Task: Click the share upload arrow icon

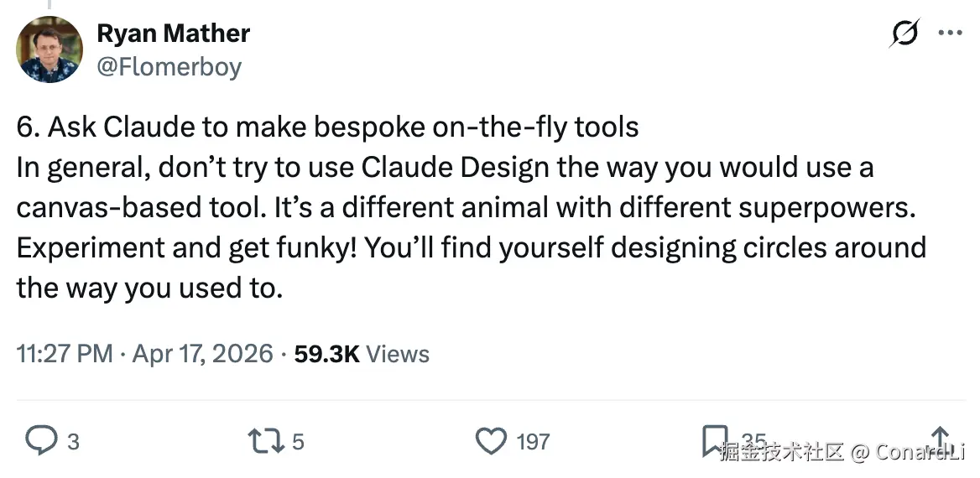Action: pos(941,439)
